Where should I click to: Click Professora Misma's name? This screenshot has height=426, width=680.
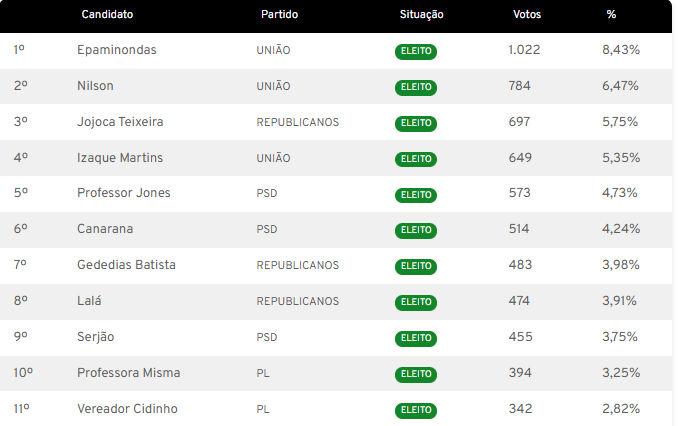129,373
